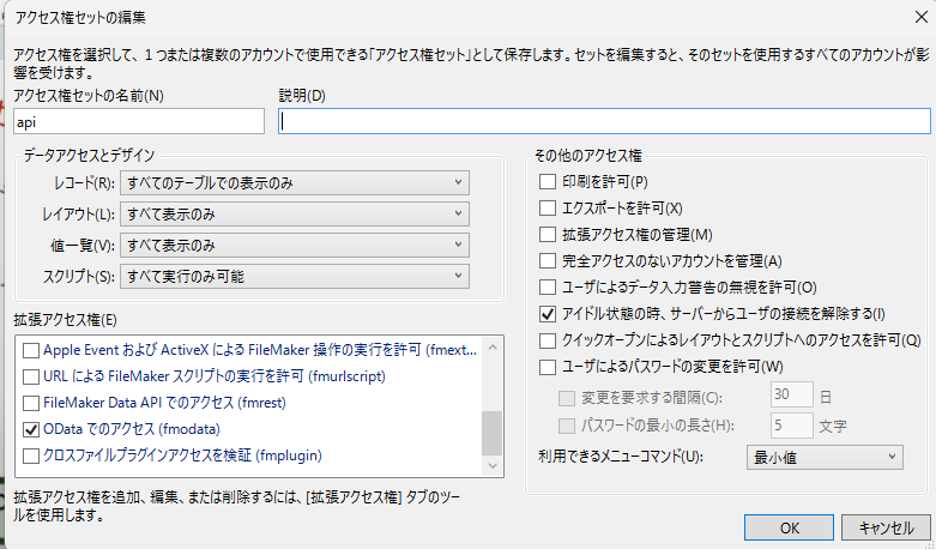The image size is (936, 550).
Task: Enable ユーザによるパスワードの変更を許可 checkbox
Action: [x=547, y=366]
